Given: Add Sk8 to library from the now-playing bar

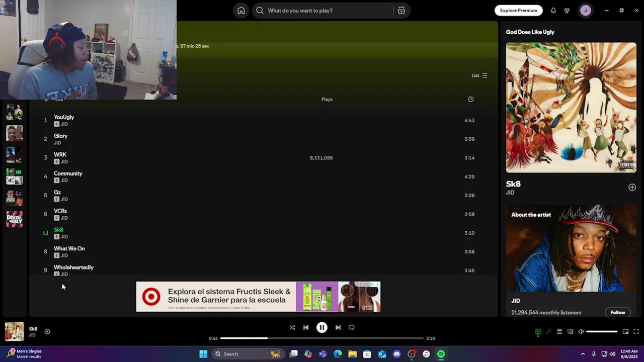Looking at the screenshot, I should [x=47, y=332].
